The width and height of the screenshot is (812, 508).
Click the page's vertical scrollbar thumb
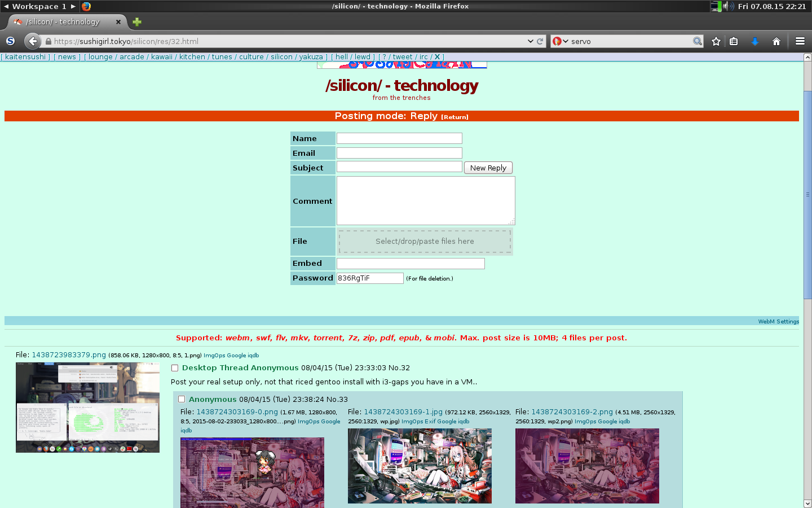(x=807, y=195)
